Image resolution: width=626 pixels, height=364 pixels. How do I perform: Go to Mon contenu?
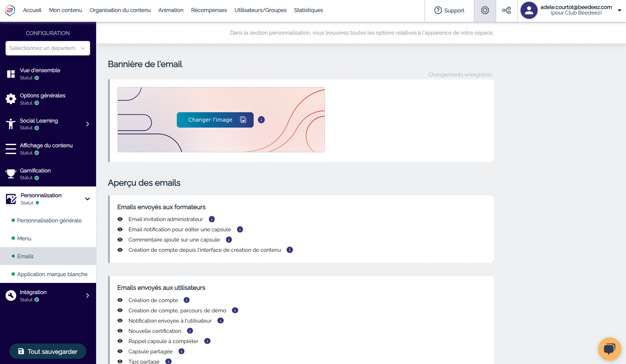(65, 10)
